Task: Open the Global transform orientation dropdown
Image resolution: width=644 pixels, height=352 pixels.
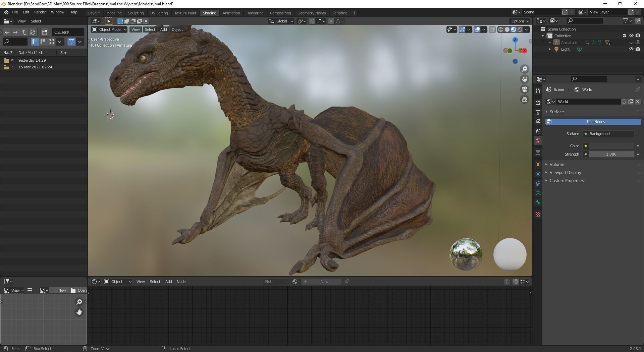Action: (281, 21)
